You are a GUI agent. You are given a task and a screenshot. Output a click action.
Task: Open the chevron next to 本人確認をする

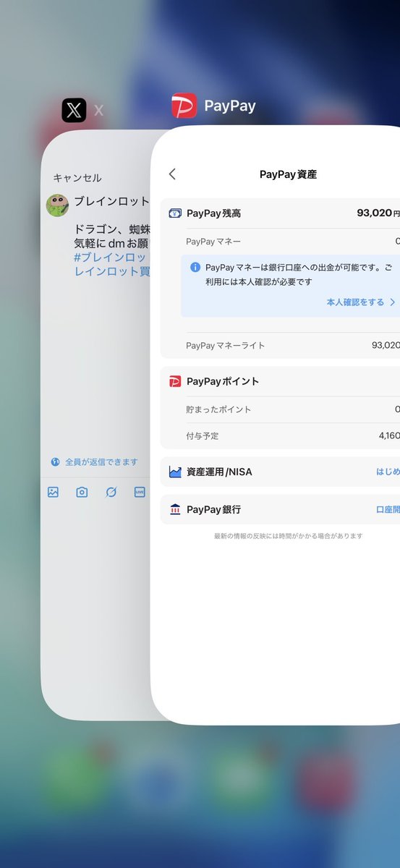[393, 302]
